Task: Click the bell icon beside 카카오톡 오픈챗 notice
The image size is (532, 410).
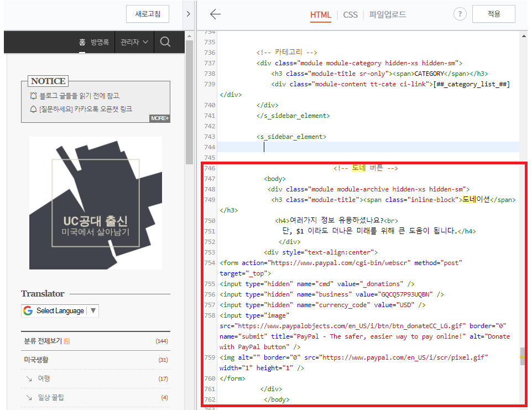Action: [33, 109]
